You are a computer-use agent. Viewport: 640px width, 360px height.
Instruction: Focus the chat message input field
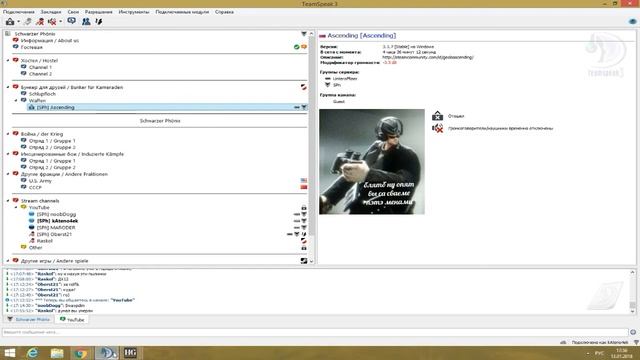click(315, 332)
